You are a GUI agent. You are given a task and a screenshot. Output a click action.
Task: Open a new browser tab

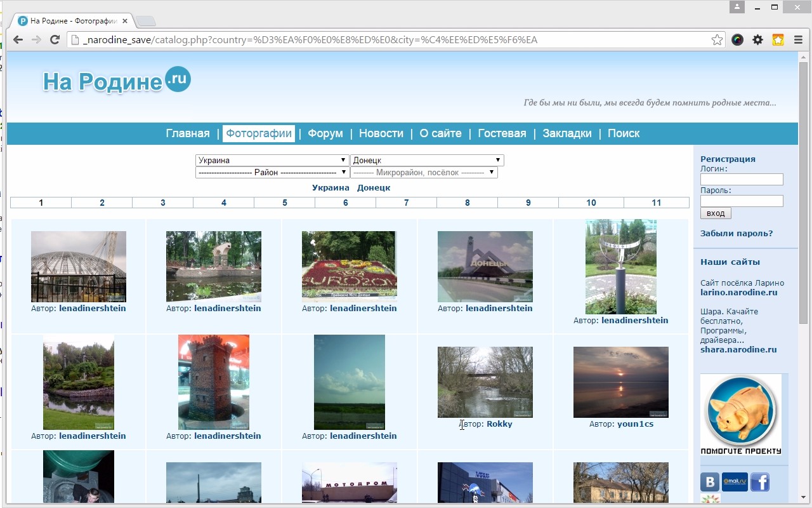(145, 21)
